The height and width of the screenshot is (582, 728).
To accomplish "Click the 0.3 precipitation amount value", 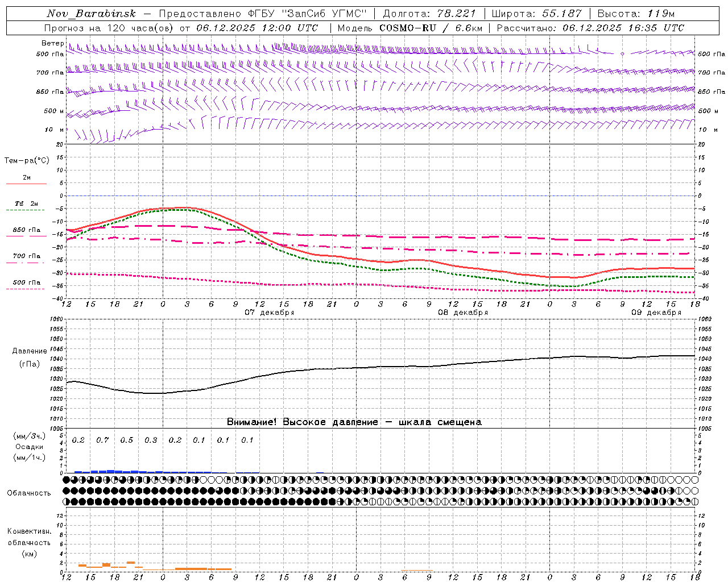I will pos(151,440).
